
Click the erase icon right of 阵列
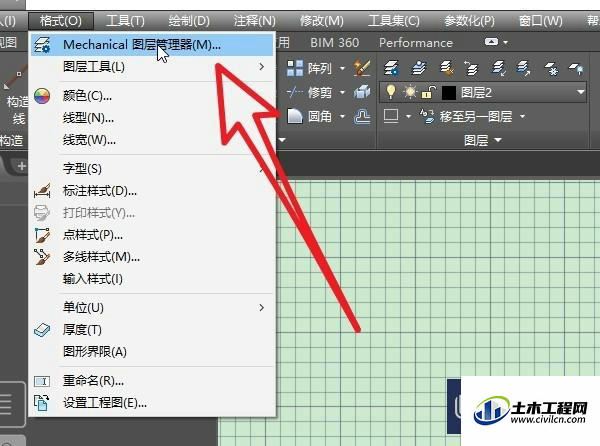point(362,68)
